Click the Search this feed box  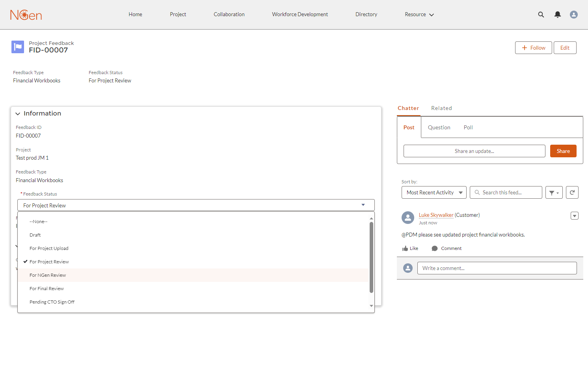coord(506,192)
